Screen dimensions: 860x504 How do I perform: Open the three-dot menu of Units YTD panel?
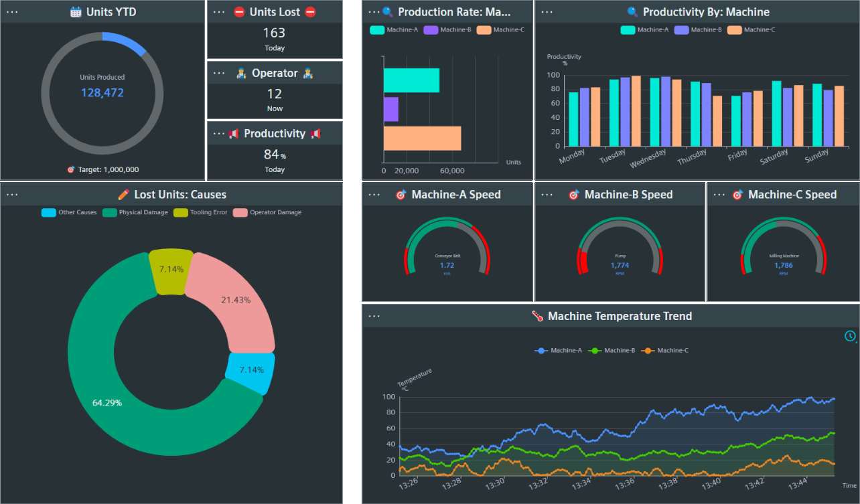12,11
